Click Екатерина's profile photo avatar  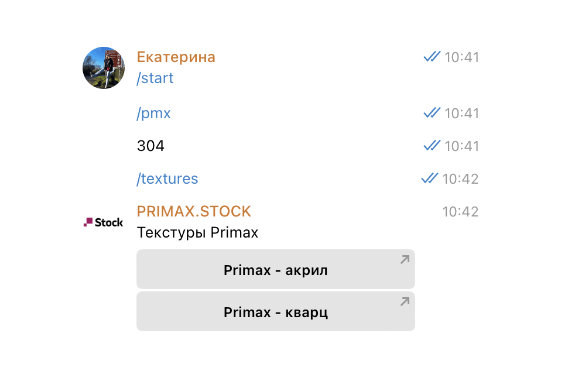point(104,68)
